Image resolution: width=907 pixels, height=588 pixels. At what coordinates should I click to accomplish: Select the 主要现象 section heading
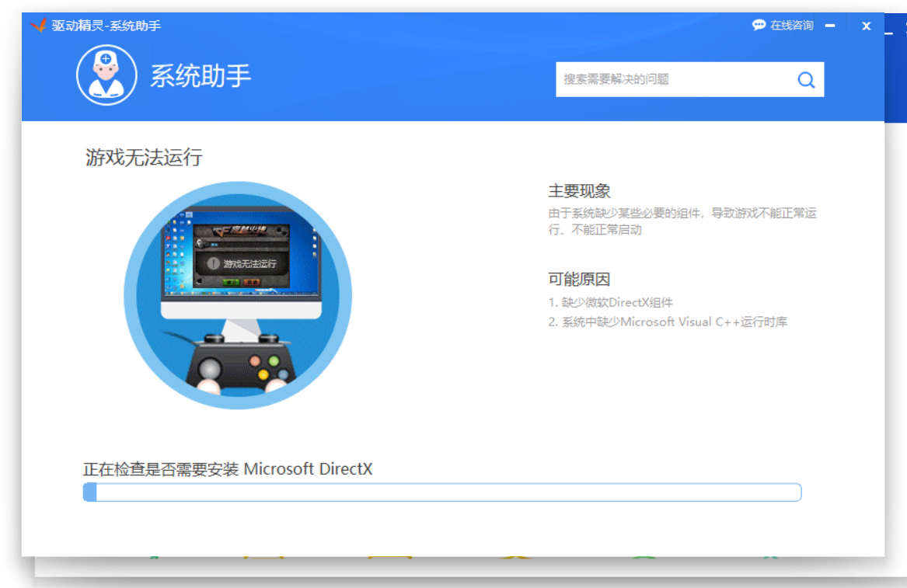579,191
